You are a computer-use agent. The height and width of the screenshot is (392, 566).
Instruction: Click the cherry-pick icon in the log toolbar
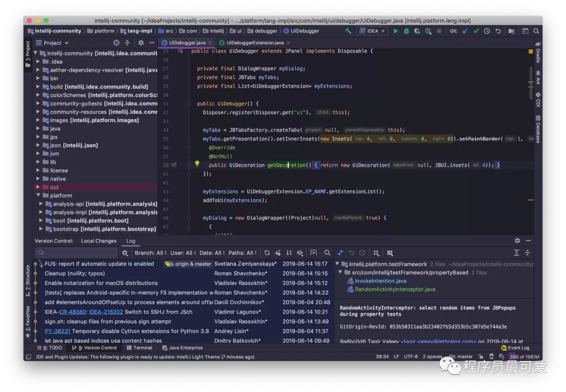click(x=278, y=253)
